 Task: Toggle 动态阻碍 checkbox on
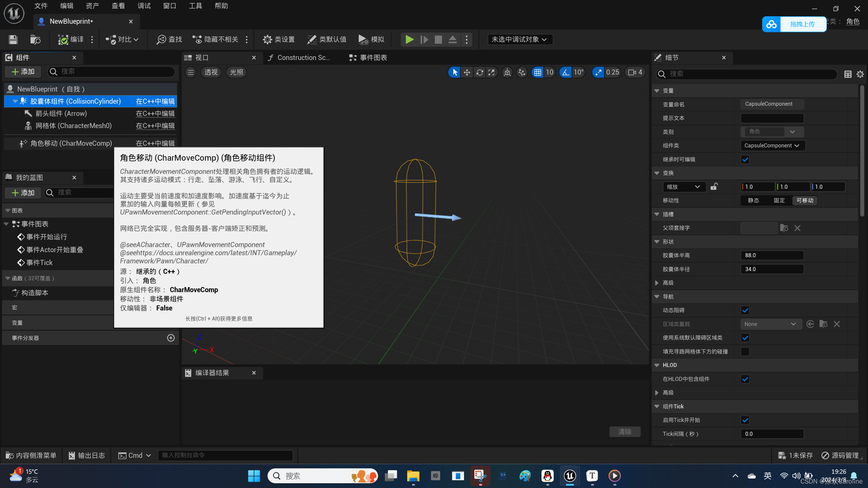(x=745, y=310)
